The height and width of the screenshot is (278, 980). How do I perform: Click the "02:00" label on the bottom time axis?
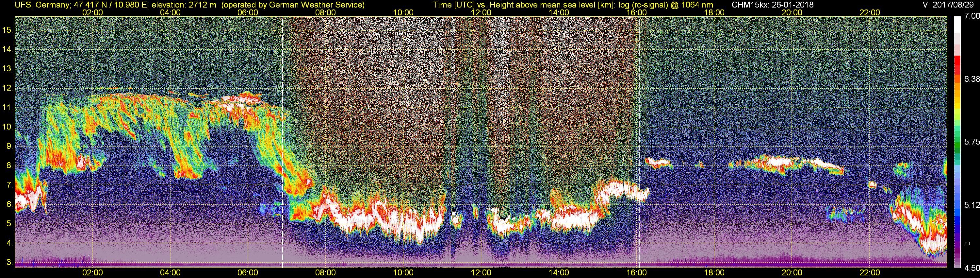(x=92, y=273)
